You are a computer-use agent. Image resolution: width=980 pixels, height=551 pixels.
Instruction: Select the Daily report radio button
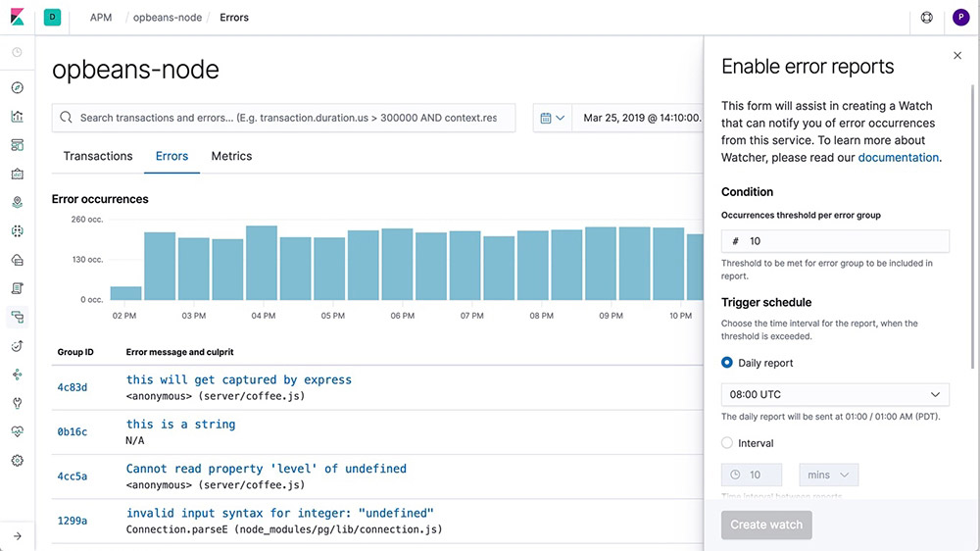pos(727,363)
